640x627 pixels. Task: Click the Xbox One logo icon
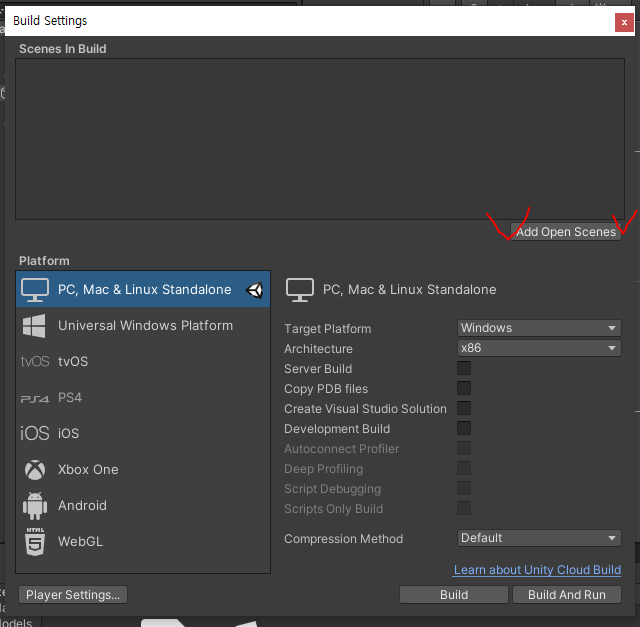click(35, 470)
